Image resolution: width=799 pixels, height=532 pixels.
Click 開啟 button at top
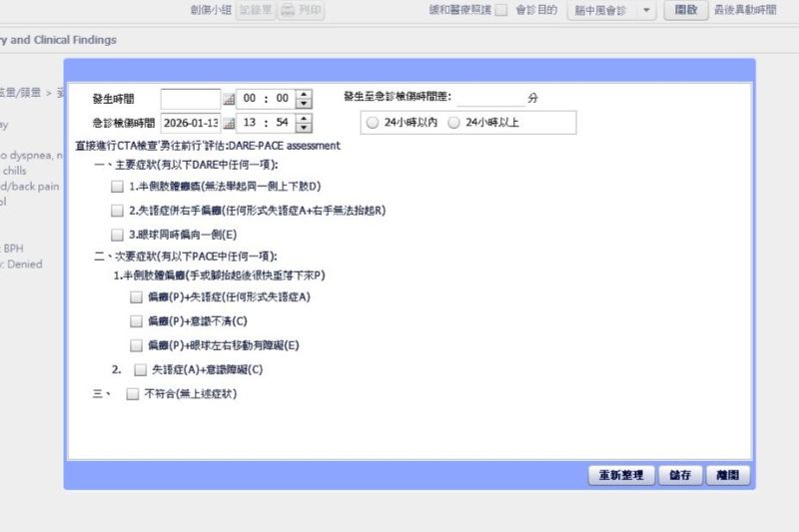coord(686,10)
